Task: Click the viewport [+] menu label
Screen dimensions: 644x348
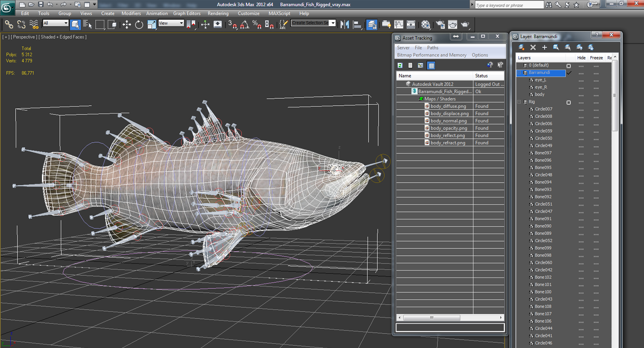Action: coord(6,37)
